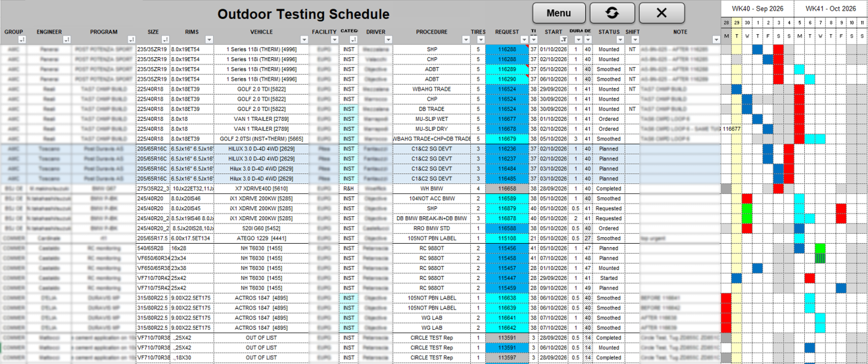868x364 pixels.
Task: Select request cell 116879
Action: [507, 208]
